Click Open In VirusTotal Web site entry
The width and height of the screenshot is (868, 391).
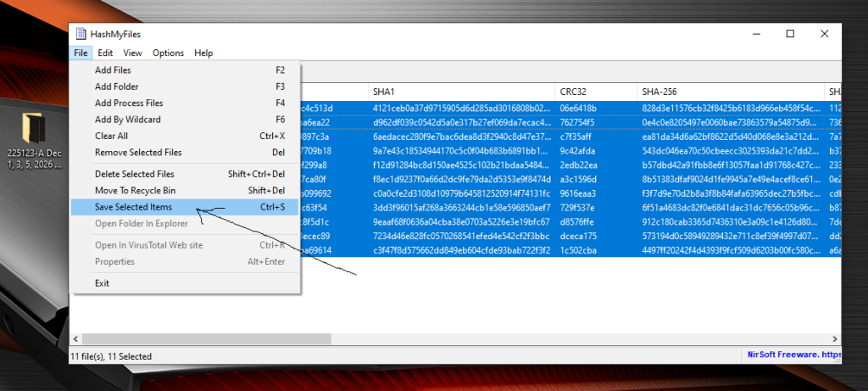(185, 245)
